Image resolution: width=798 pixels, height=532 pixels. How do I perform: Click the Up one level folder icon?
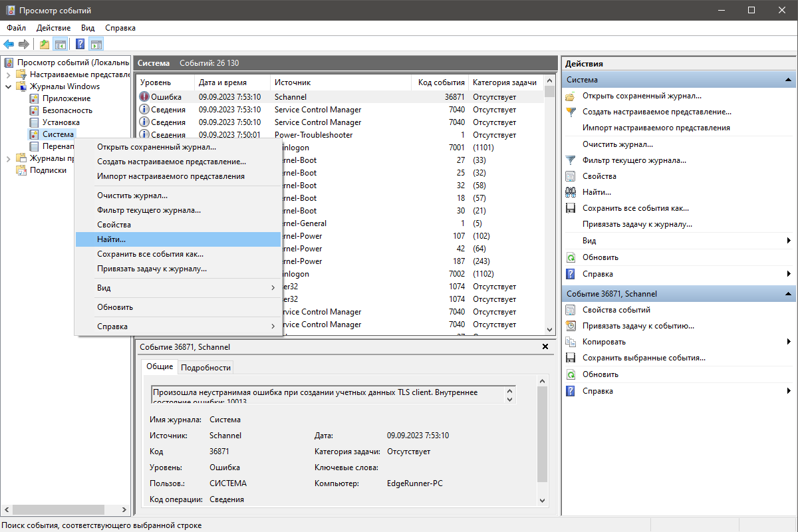click(x=44, y=45)
